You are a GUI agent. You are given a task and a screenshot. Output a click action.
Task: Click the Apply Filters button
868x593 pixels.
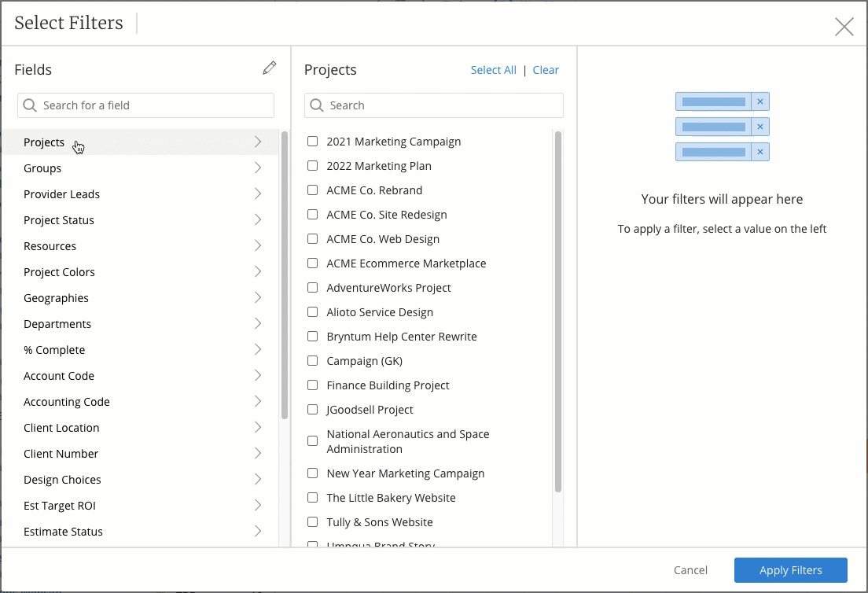point(790,569)
